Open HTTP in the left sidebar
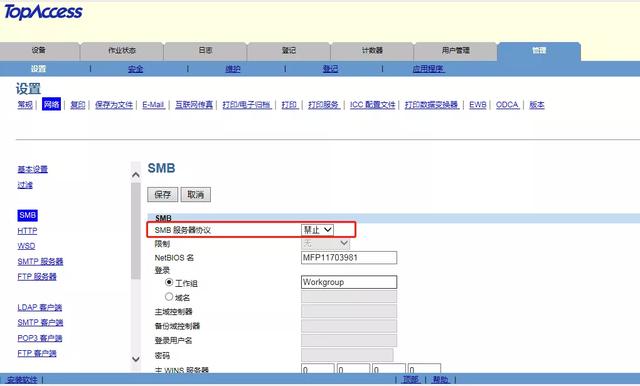This screenshot has height=386, width=640. (27, 231)
